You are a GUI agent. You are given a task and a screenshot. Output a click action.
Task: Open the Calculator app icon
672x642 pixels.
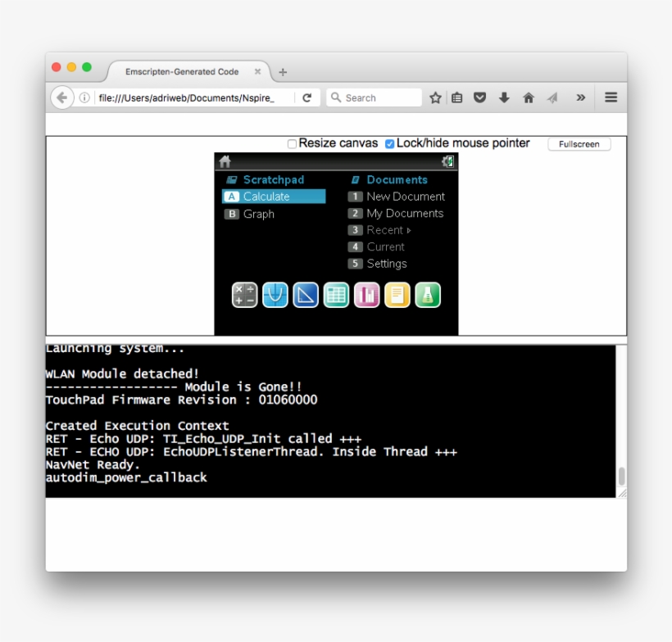click(244, 295)
